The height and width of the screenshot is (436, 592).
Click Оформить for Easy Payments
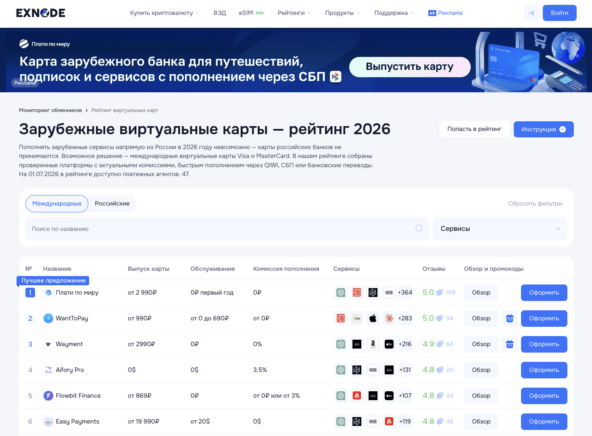[544, 421]
